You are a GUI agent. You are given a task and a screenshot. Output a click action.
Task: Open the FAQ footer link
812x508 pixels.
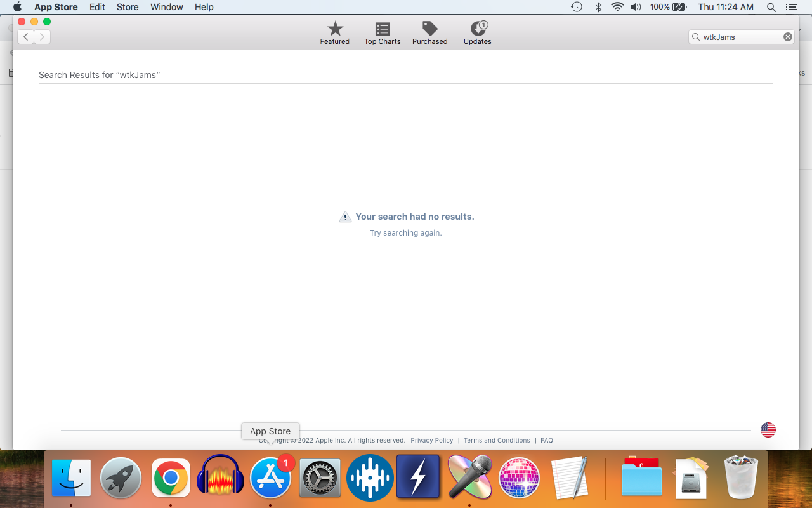click(x=546, y=441)
